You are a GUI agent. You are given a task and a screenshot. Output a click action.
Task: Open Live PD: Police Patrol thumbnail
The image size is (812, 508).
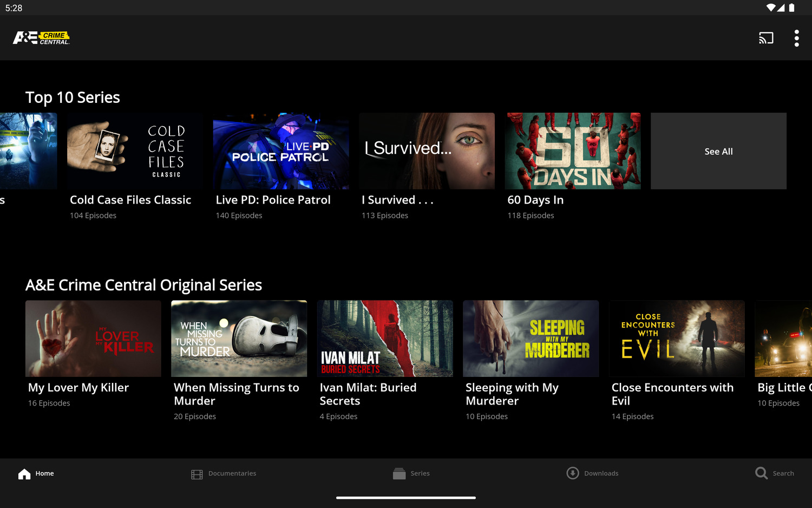coord(281,151)
